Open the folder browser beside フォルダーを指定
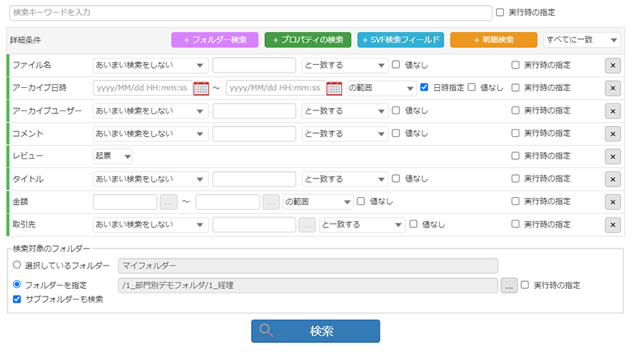This screenshot has width=644, height=355. (x=509, y=285)
